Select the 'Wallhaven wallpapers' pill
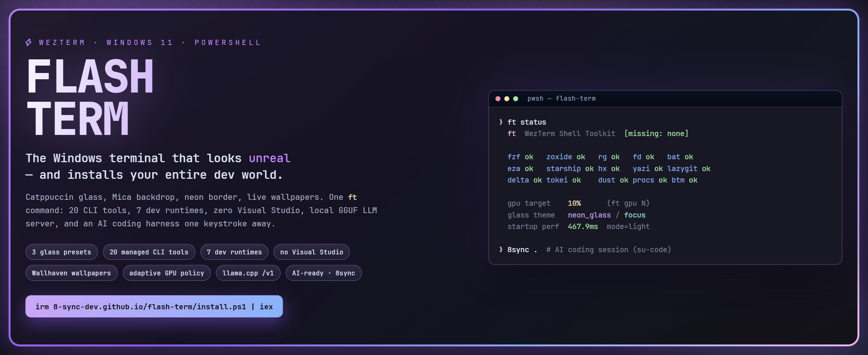Image resolution: width=868 pixels, height=355 pixels. pyautogui.click(x=72, y=273)
